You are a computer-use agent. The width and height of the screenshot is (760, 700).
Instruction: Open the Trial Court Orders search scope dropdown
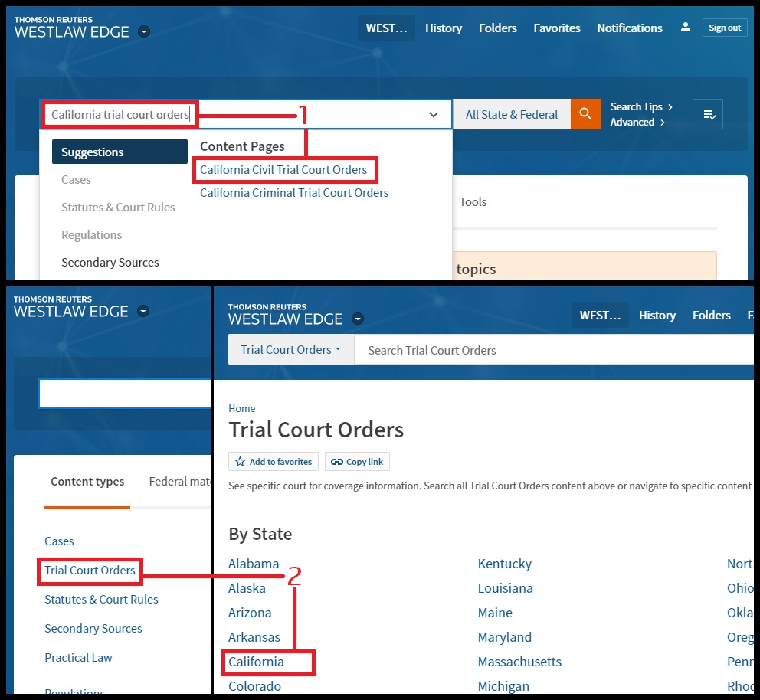click(291, 349)
